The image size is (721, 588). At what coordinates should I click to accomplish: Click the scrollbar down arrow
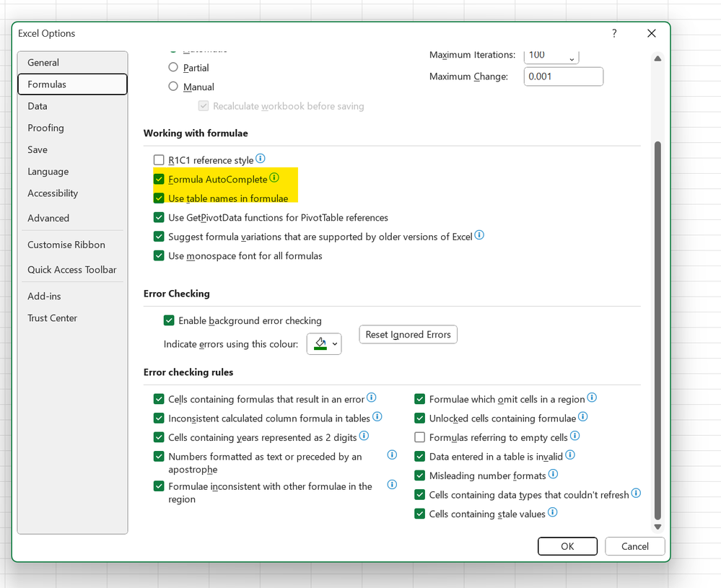(657, 527)
